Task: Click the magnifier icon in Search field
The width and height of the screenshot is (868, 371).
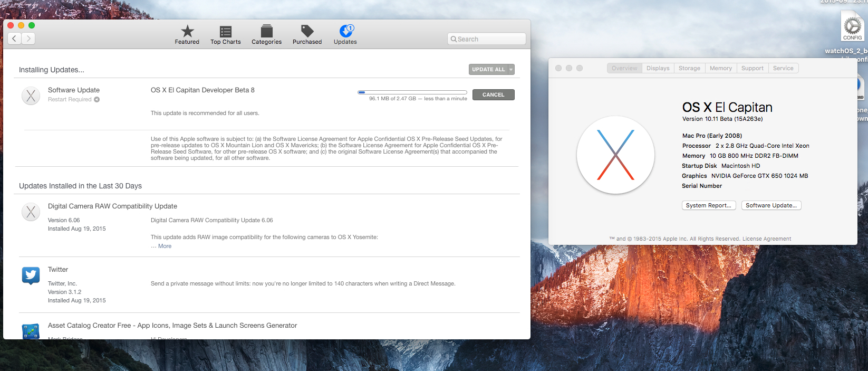Action: (454, 39)
